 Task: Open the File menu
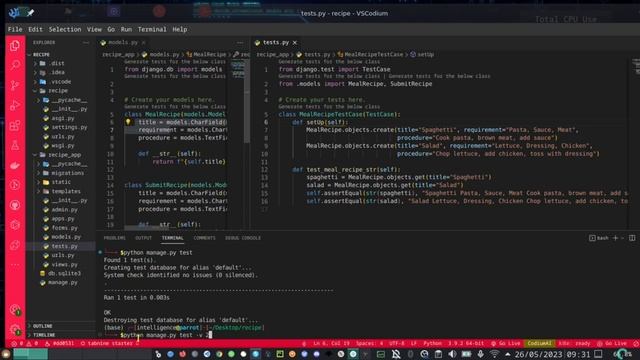coord(15,29)
